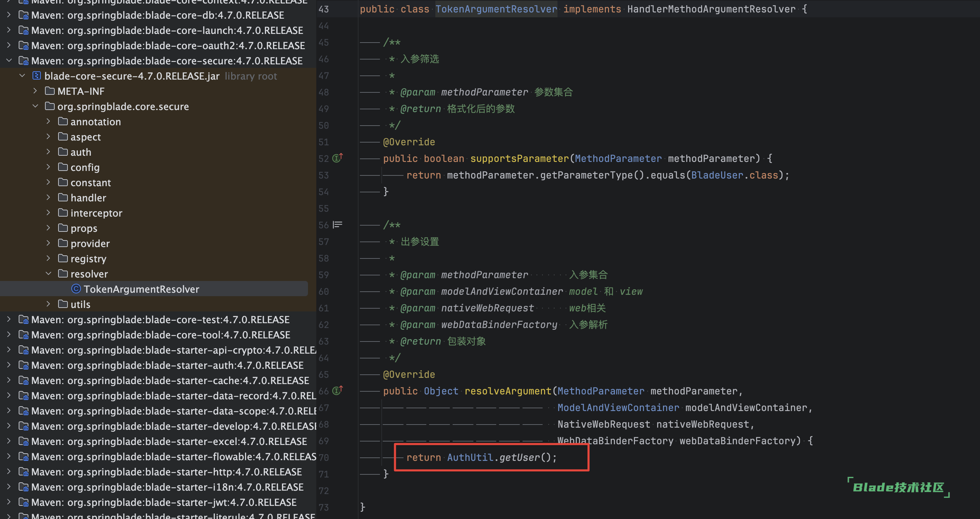This screenshot has height=519, width=980.
Task: Click the META-INF folder icon
Action: pyautogui.click(x=49, y=91)
